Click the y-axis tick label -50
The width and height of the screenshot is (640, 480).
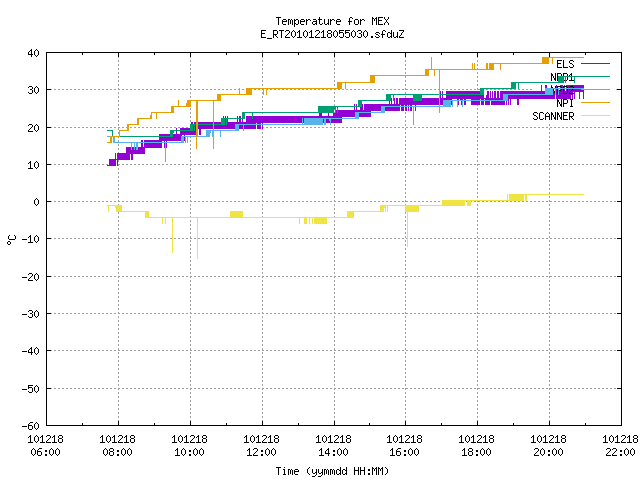tap(31, 389)
